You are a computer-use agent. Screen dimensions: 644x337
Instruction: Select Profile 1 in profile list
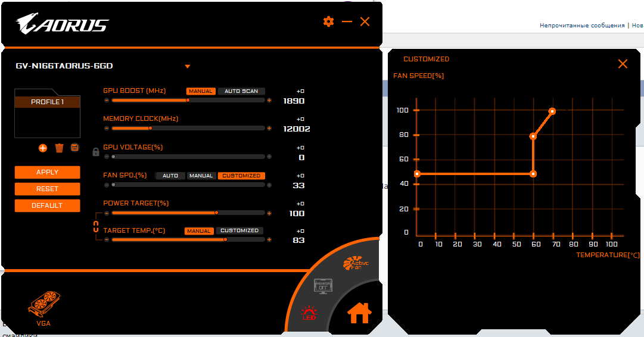(x=47, y=102)
